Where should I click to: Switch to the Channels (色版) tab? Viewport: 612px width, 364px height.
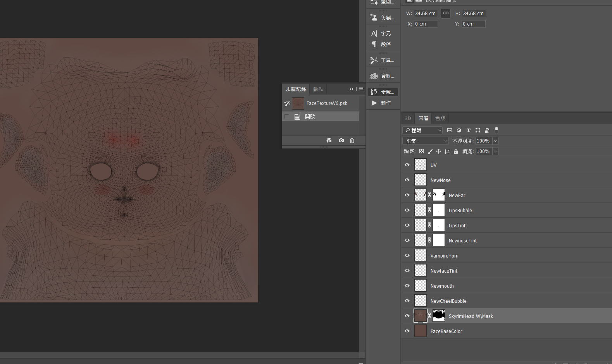(440, 118)
